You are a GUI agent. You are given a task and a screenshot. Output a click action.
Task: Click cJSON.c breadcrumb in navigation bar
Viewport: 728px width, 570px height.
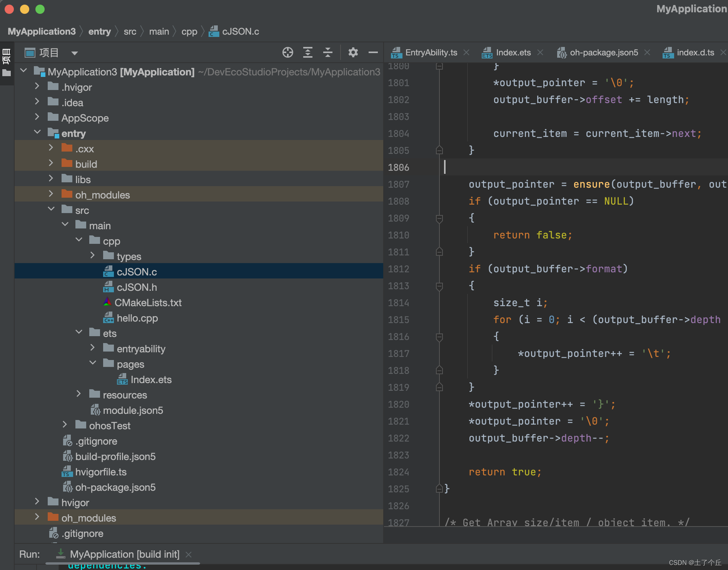coord(234,32)
